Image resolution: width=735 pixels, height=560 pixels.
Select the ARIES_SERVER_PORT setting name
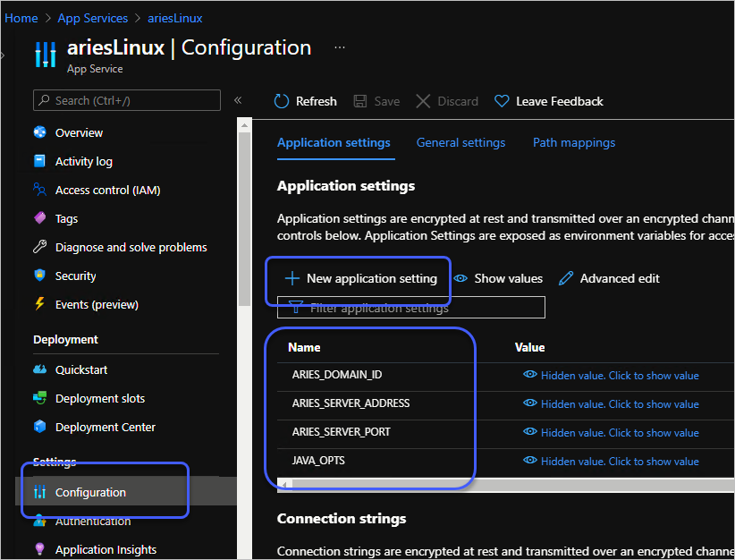point(341,431)
